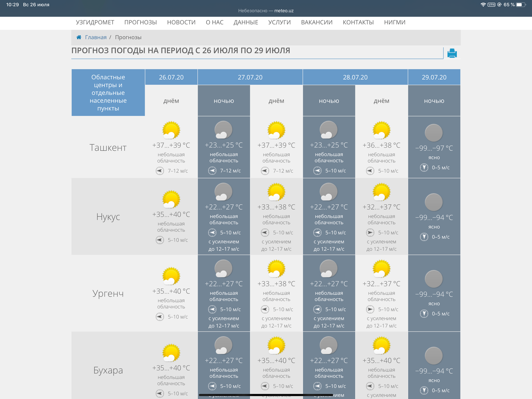Go to the КОНТАКТЫ page
Screen dimensions: 532x399
point(358,22)
